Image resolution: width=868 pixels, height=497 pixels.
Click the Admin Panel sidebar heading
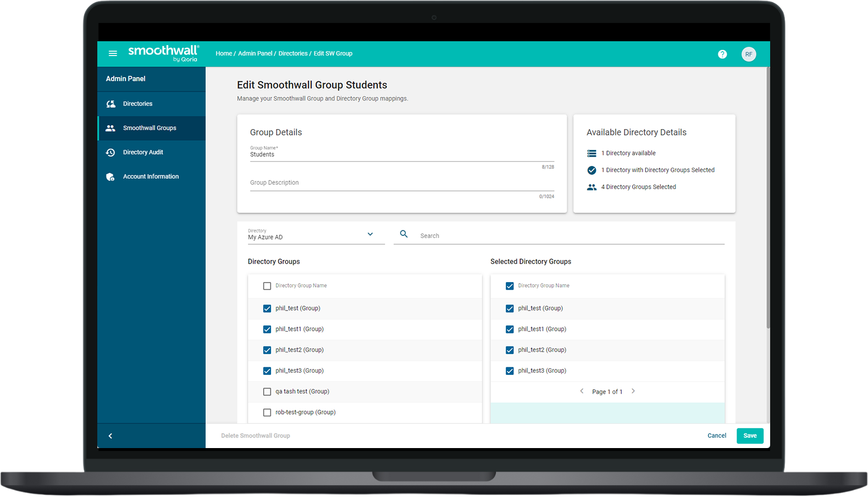[x=126, y=79]
